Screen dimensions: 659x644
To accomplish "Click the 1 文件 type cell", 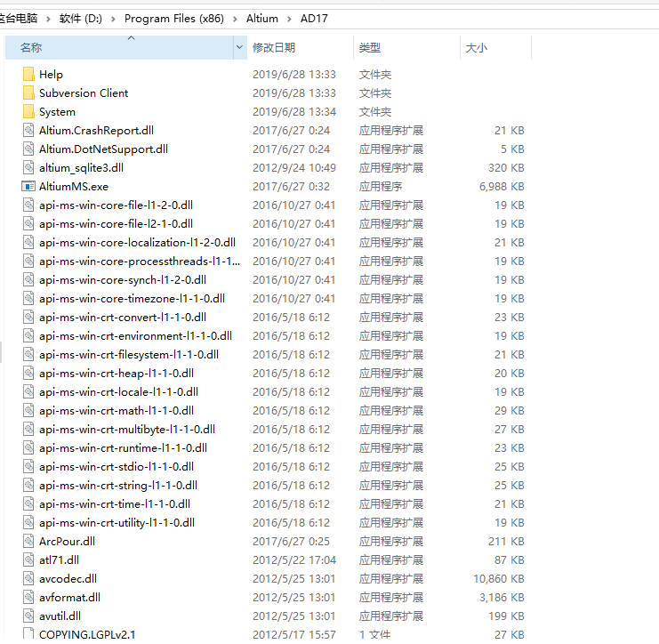I will click(x=375, y=634).
